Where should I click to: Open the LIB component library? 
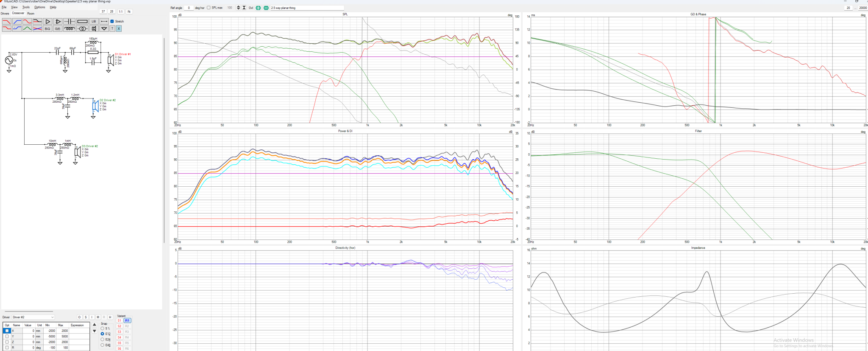point(94,21)
